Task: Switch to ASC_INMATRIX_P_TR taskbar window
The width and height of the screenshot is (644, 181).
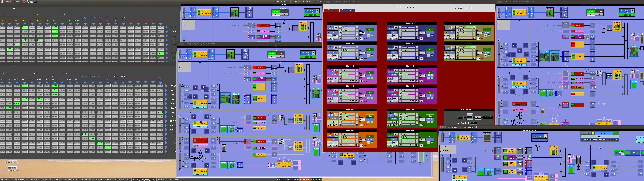Action: [68, 179]
